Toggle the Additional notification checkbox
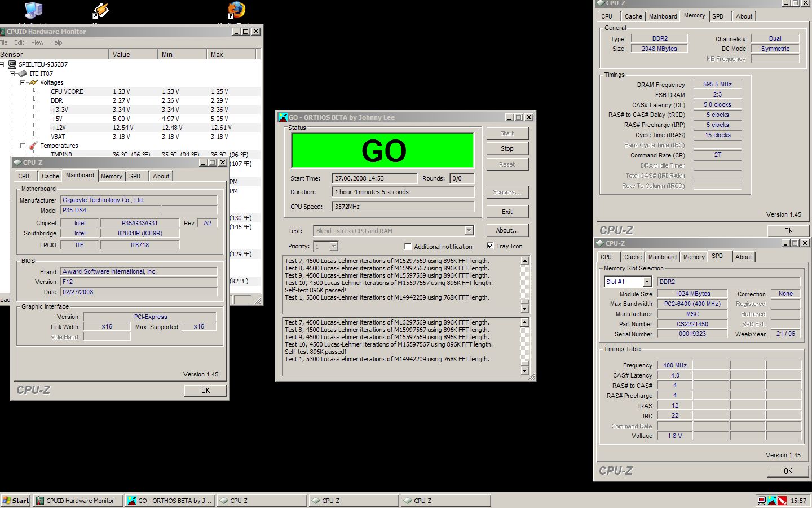Image resolution: width=812 pixels, height=508 pixels. [408, 246]
